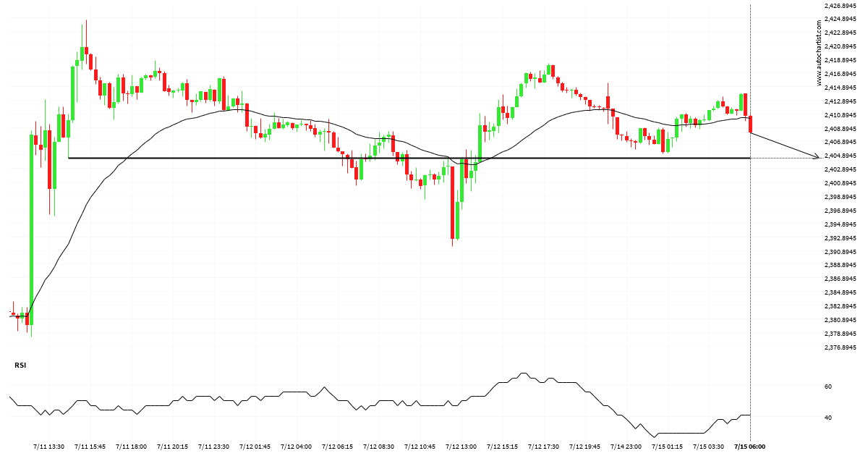The height and width of the screenshot is (456, 868).
Task: Click the bold 7/15 06:00 time label
Action: pos(750,447)
